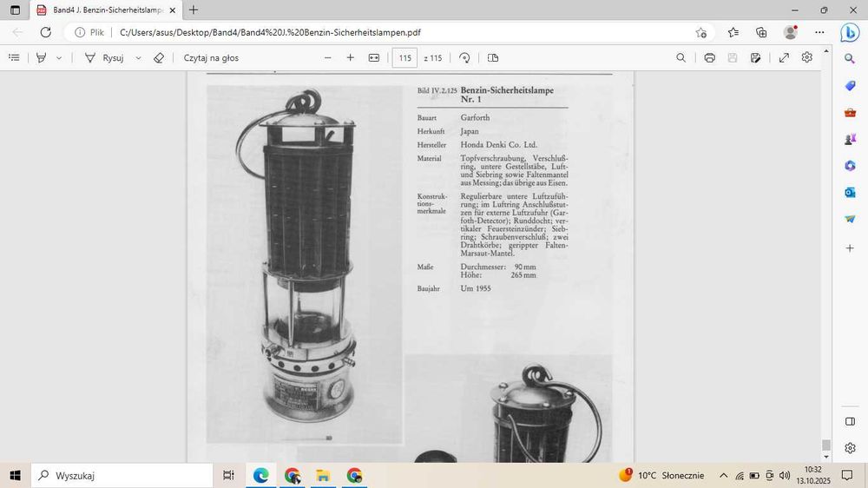Refresh the current page
Image resolution: width=868 pixels, height=488 pixels.
46,32
